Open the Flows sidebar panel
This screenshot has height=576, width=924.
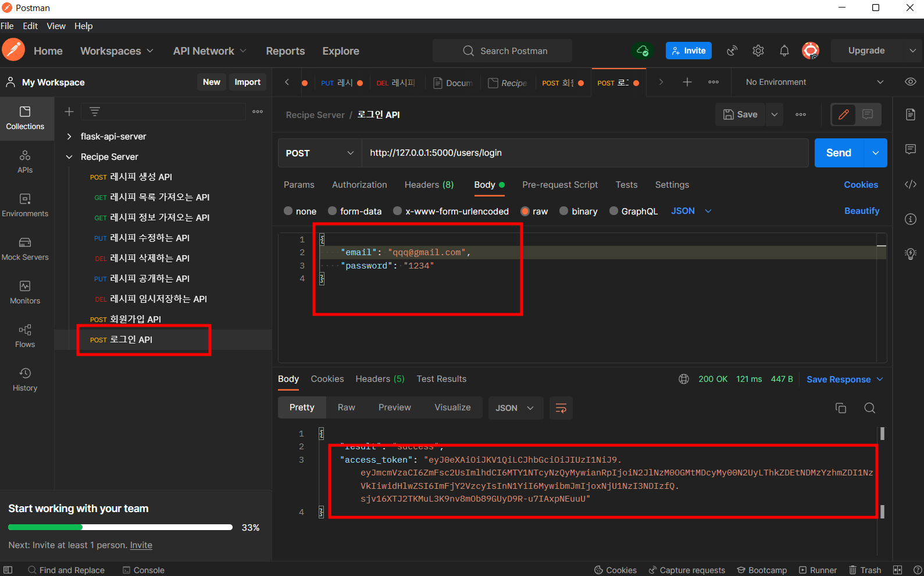coord(25,336)
